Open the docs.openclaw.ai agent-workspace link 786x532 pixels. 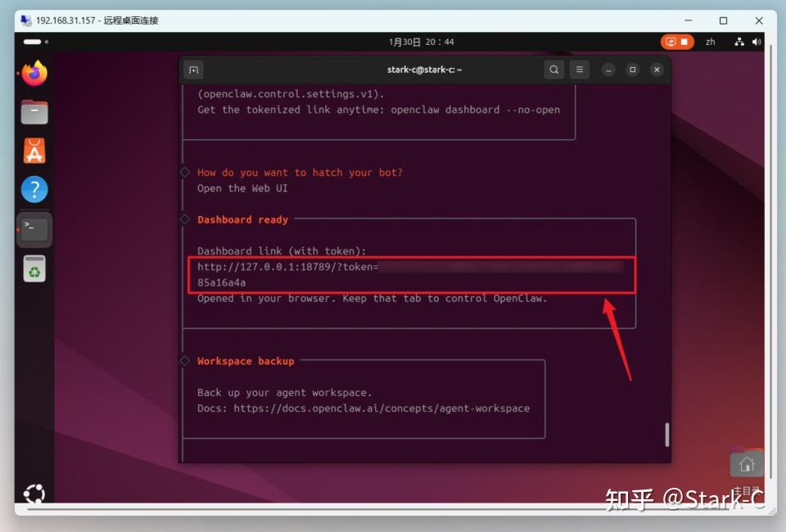click(x=382, y=408)
